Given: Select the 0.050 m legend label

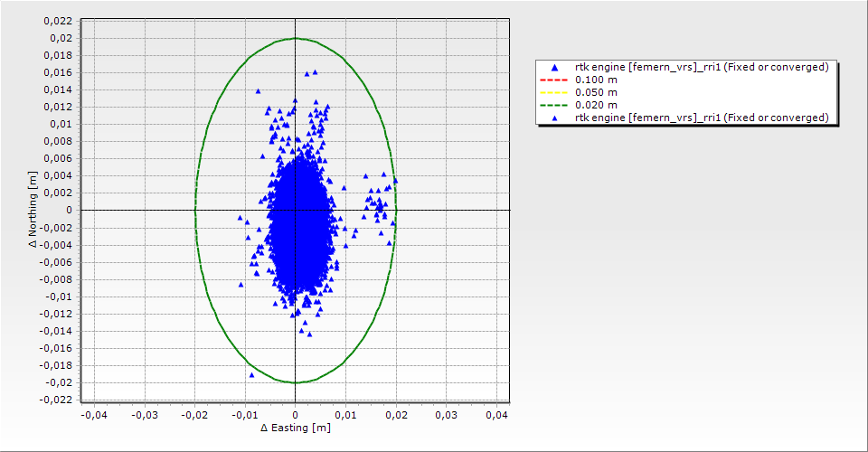Looking at the screenshot, I should pyautogui.click(x=597, y=92).
